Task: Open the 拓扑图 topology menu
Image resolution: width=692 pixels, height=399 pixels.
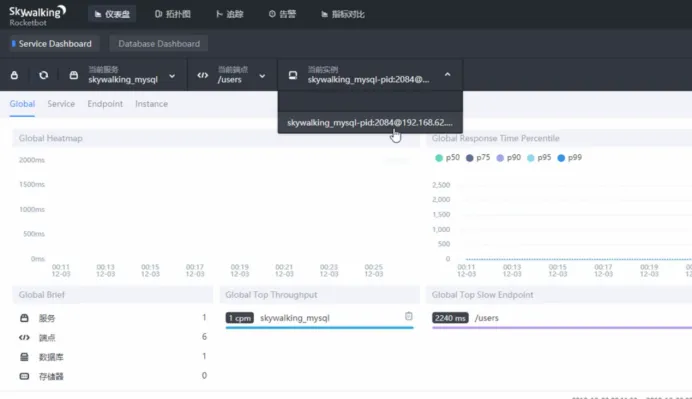Action: (173, 14)
